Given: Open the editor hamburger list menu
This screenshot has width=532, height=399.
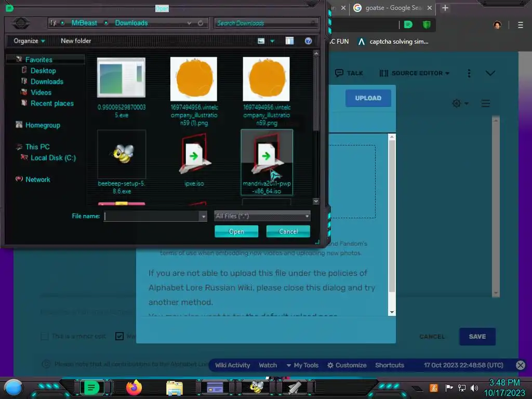Looking at the screenshot, I should (x=486, y=103).
